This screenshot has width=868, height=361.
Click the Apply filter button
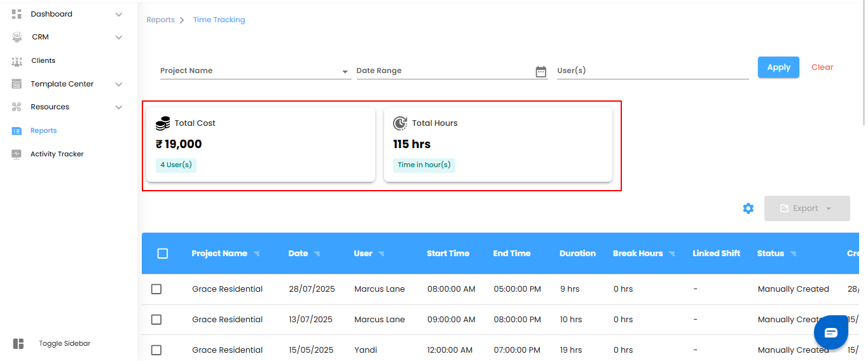[x=778, y=67]
